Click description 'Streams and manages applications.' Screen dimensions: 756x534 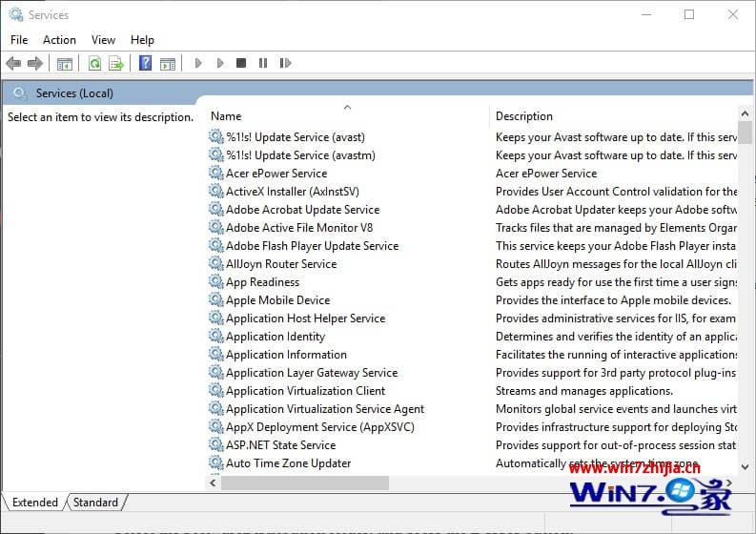coord(584,390)
